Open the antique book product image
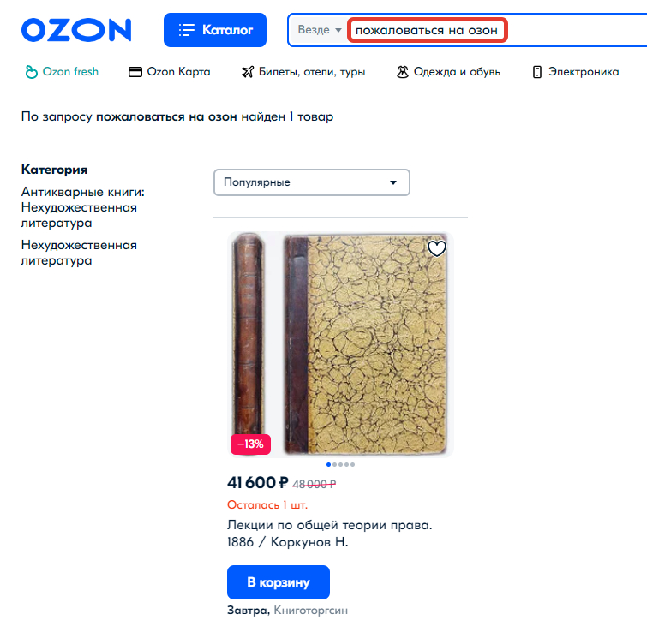 (x=340, y=344)
